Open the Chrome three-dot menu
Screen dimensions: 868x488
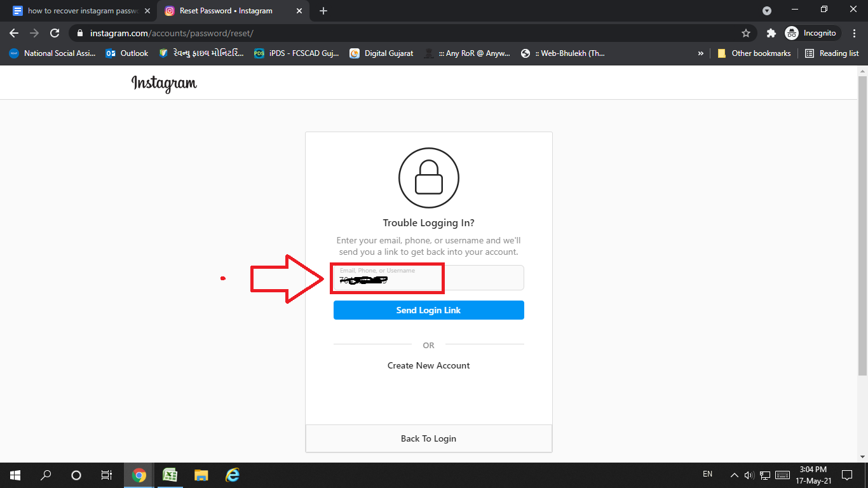pyautogui.click(x=854, y=33)
